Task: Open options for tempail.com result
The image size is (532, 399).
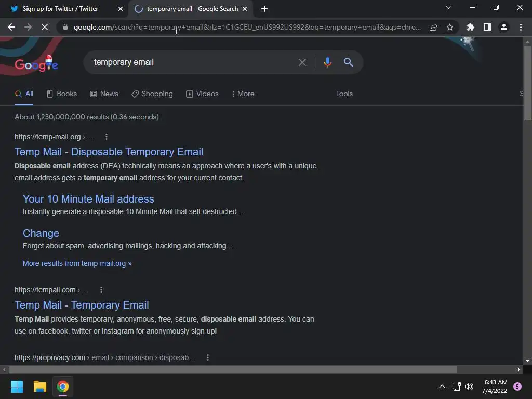Action: [101, 290]
